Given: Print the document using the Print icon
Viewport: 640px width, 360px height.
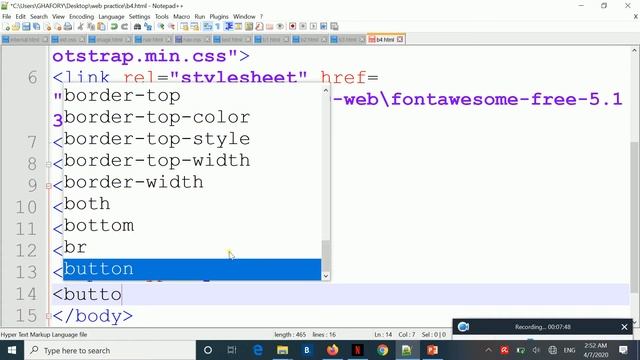Looking at the screenshot, I should [68, 27].
